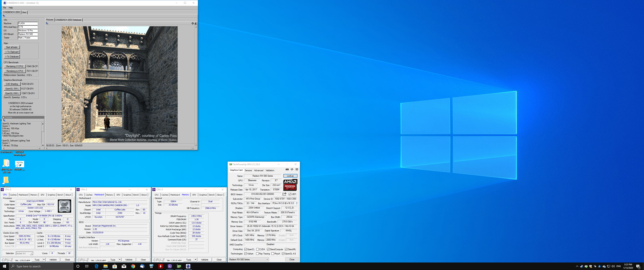Screen dimensions: 644x270
Task: Click the Bus Interface question mark icon
Action: click(297, 203)
